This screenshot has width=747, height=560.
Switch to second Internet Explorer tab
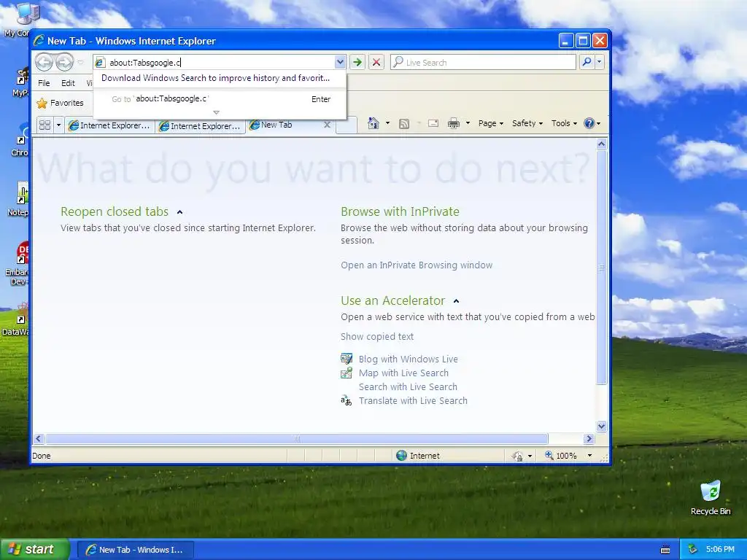[200, 125]
